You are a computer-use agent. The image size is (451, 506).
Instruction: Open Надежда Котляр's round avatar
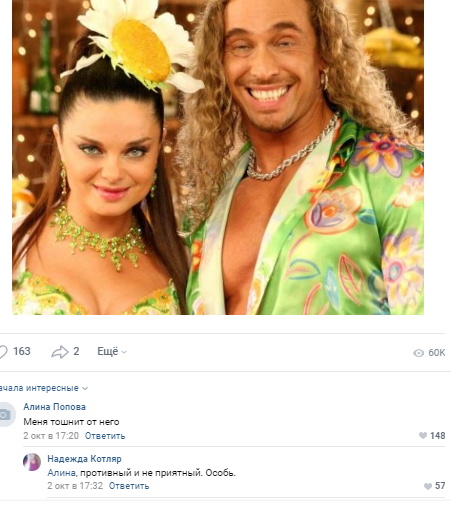[x=32, y=462]
